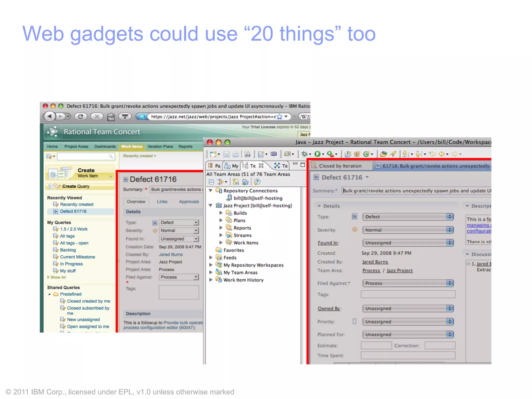The width and height of the screenshot is (532, 399).
Task: Click the browser Reload button
Action: 81,116
